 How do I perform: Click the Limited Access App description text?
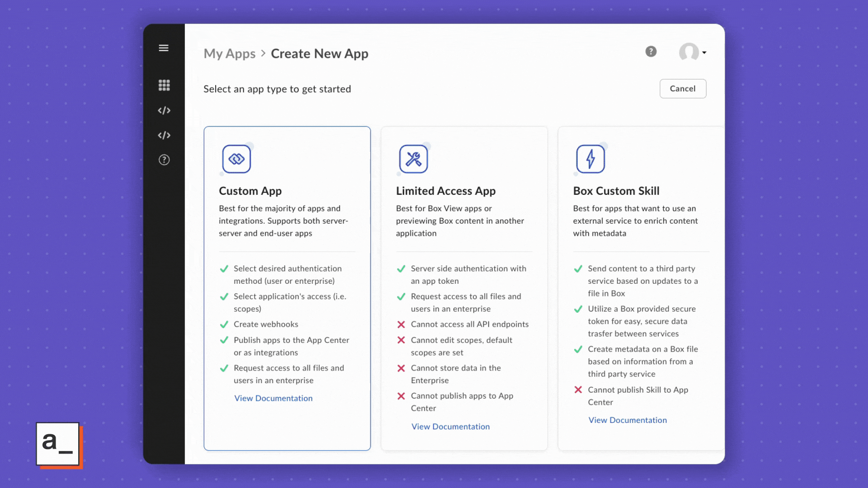pyautogui.click(x=460, y=221)
